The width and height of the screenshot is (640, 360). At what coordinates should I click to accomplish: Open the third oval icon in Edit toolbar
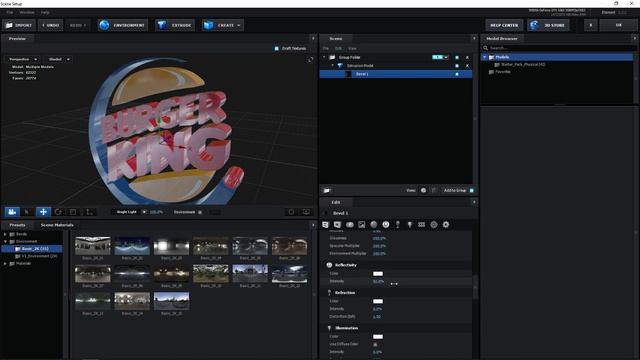(x=349, y=224)
